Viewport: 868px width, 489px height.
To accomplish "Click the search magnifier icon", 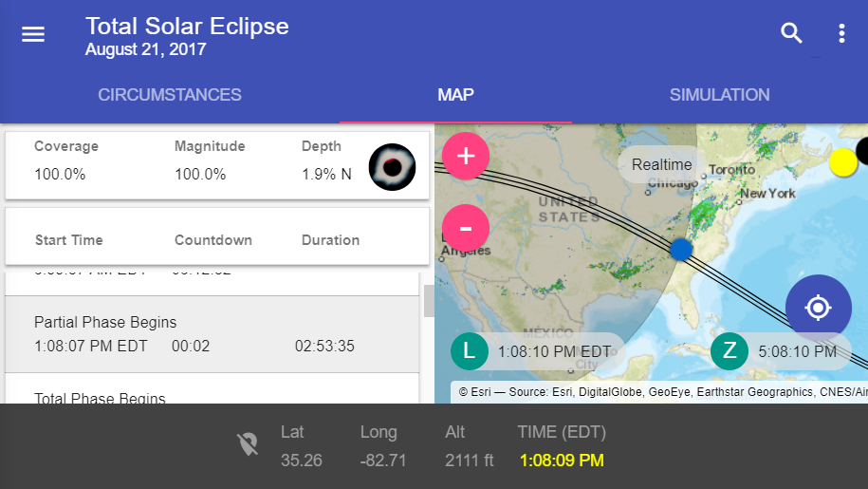I will tap(791, 33).
